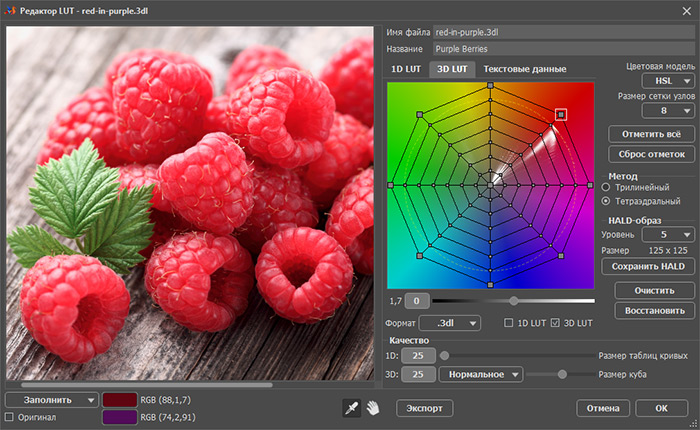Screen dimensions: 700x430
Task: Select the eyedropper tool
Action: pos(352,408)
